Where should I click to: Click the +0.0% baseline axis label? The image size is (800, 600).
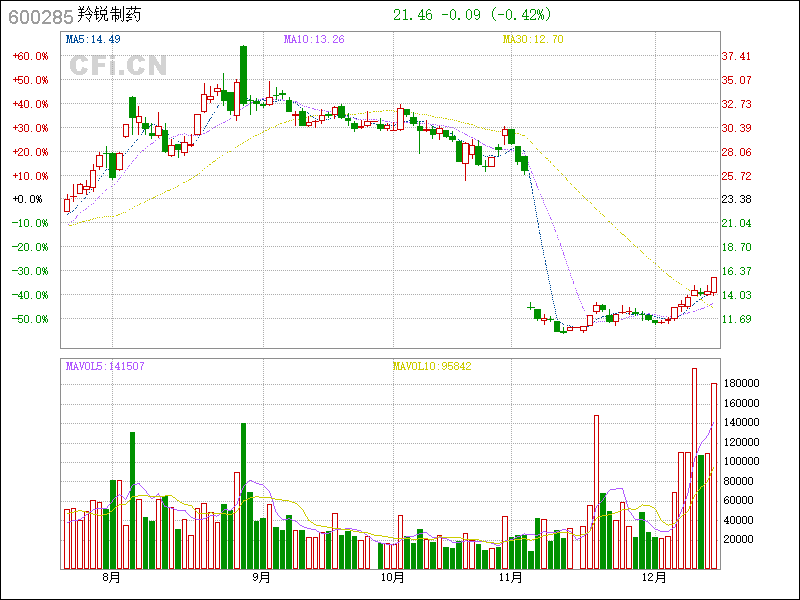click(30, 199)
